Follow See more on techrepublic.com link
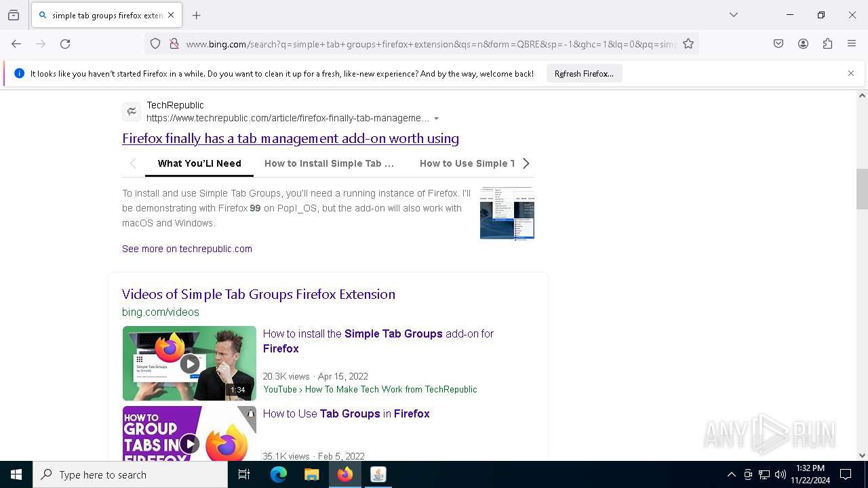The height and width of the screenshot is (488, 868). pos(187,249)
